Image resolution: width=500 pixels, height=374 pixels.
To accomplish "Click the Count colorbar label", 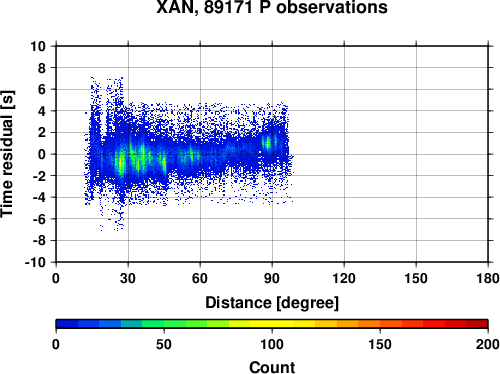I will click(x=272, y=367).
